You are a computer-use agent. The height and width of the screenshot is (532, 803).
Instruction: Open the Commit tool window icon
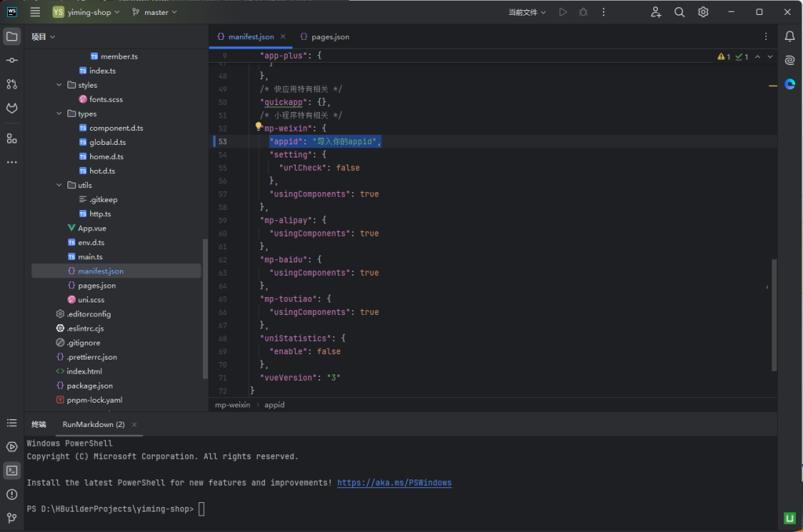tap(12, 60)
